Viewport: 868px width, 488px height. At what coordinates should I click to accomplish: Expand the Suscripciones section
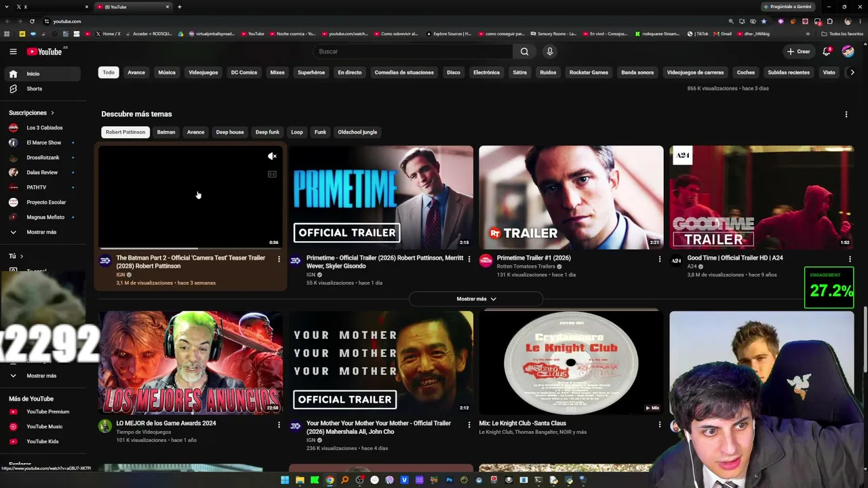[x=31, y=113]
